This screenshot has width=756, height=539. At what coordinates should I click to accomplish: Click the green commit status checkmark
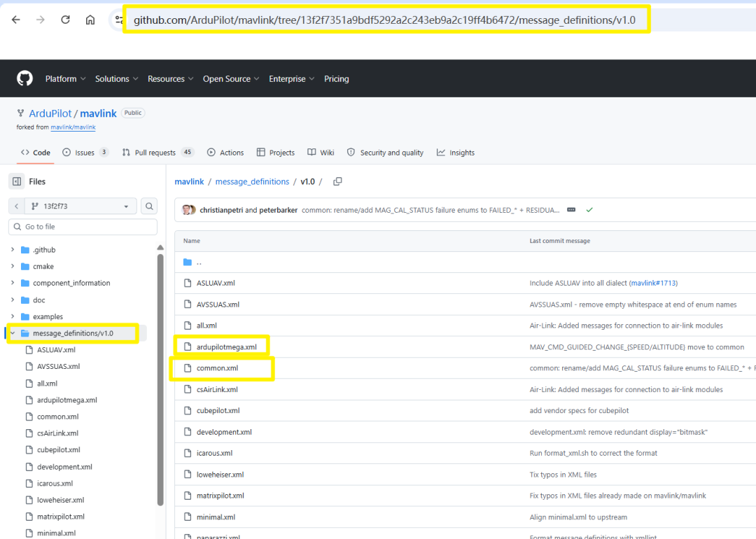[x=589, y=210]
